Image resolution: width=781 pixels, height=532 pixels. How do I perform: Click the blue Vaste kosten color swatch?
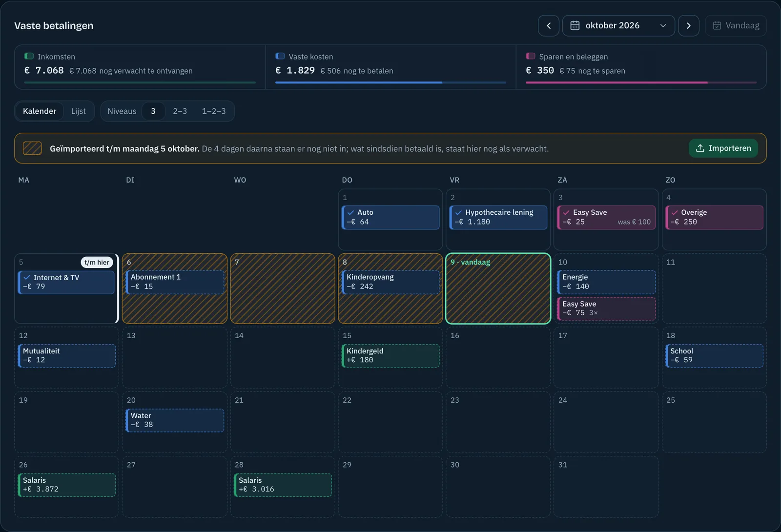click(x=280, y=57)
